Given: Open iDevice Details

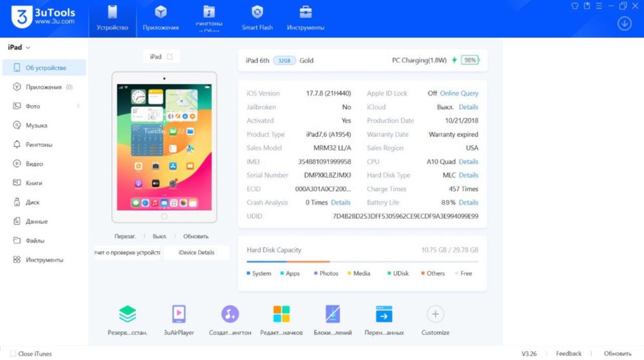Looking at the screenshot, I should click(x=197, y=252).
